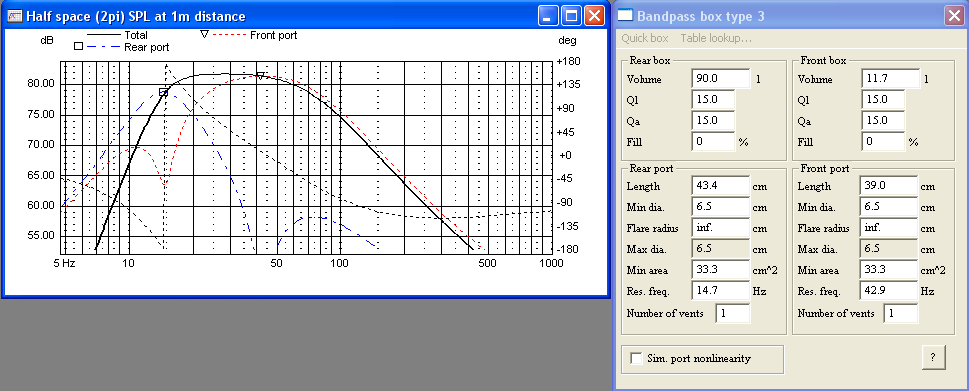Click Front port Flare radius field

click(x=889, y=228)
